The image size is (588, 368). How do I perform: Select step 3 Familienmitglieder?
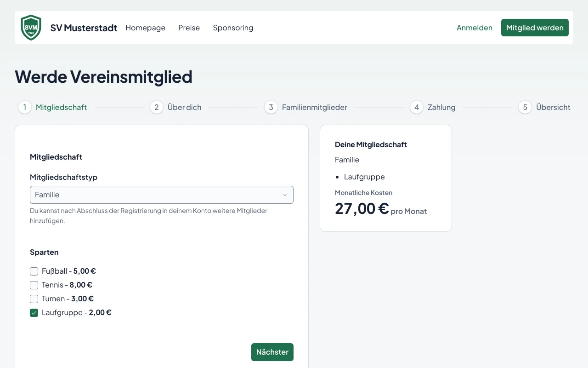point(306,107)
